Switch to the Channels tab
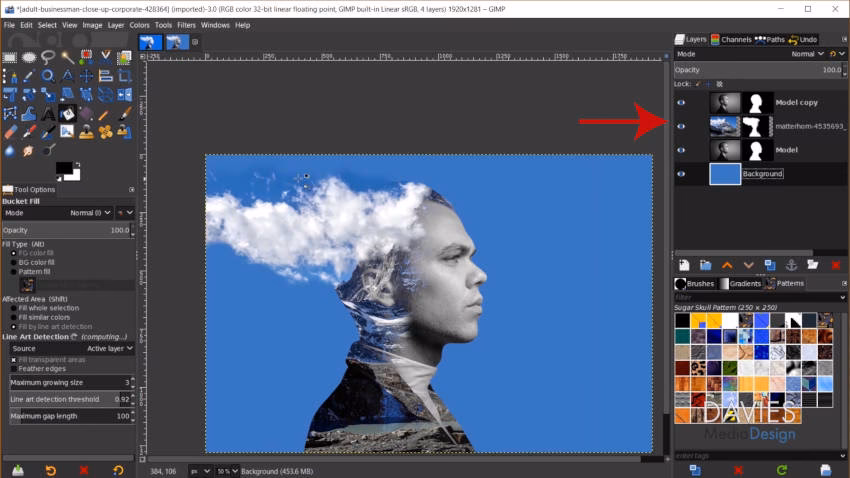Screen dimensions: 850x478 click(731, 40)
